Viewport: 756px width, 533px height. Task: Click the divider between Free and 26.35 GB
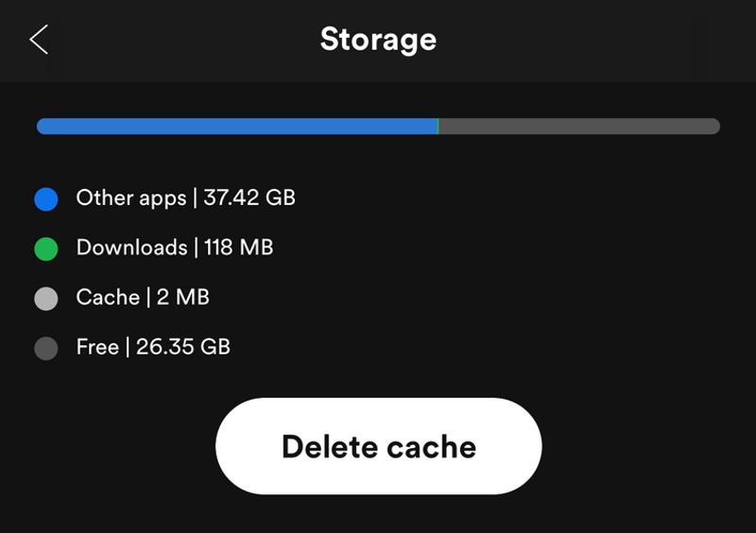click(x=128, y=347)
